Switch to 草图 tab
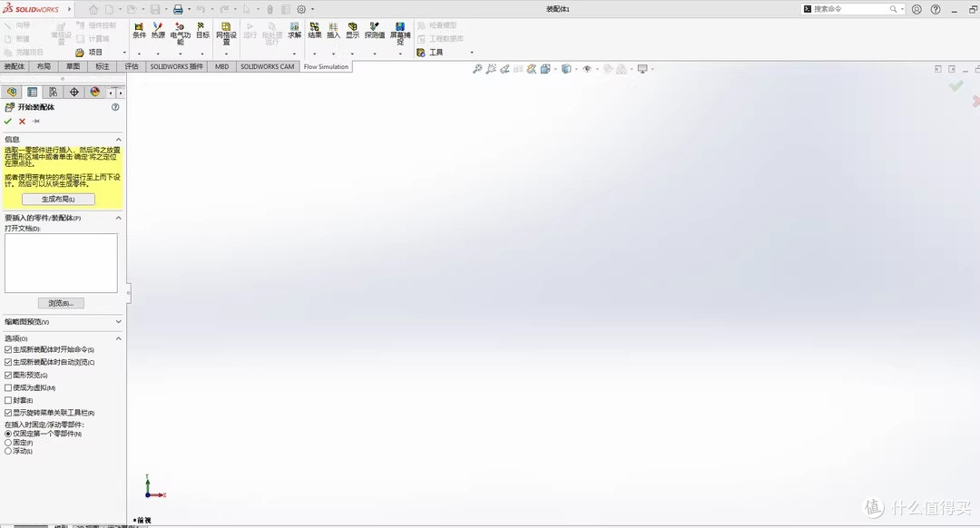 73,66
